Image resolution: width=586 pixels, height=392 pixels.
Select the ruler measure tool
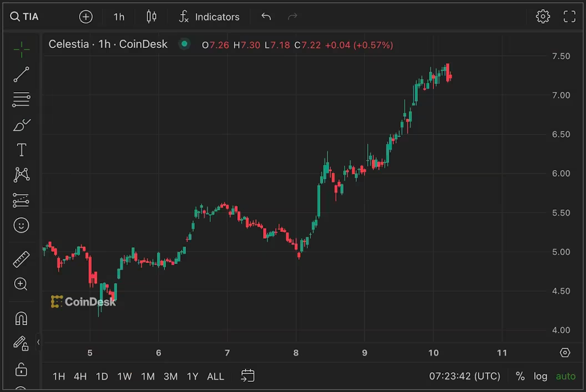[21, 259]
